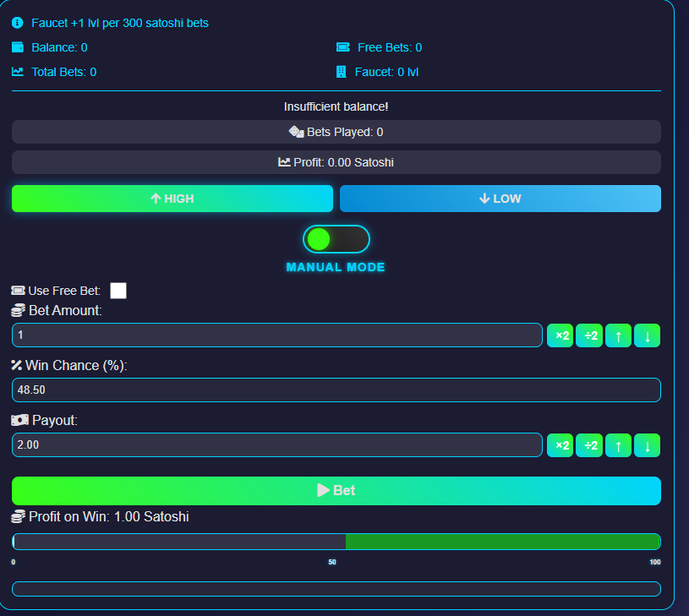Click the building icon beside Faucet level
The image size is (689, 616).
[x=341, y=72]
